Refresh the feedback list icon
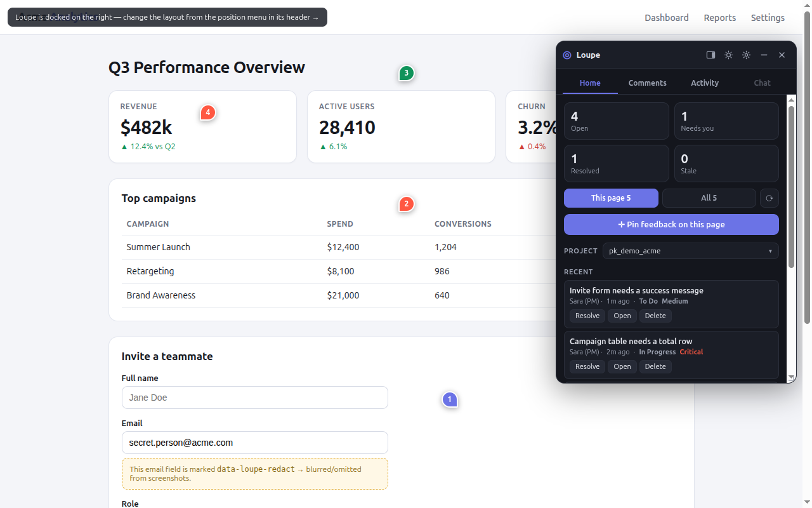 769,198
